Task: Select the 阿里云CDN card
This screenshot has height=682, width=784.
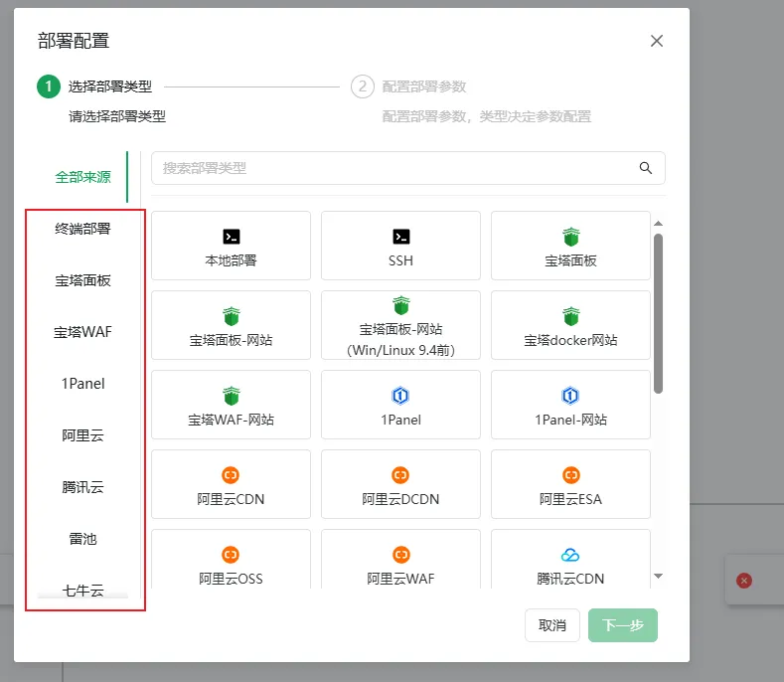Action: click(x=231, y=484)
